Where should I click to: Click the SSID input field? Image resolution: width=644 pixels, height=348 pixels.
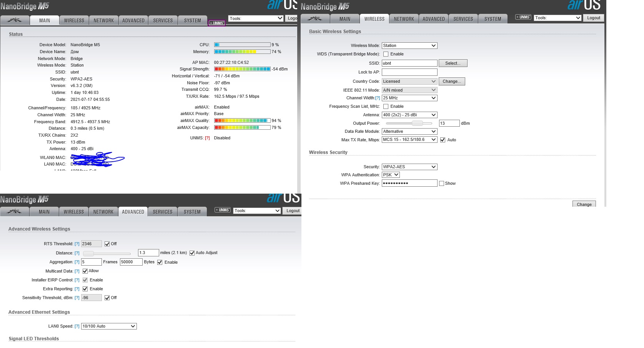click(x=409, y=63)
